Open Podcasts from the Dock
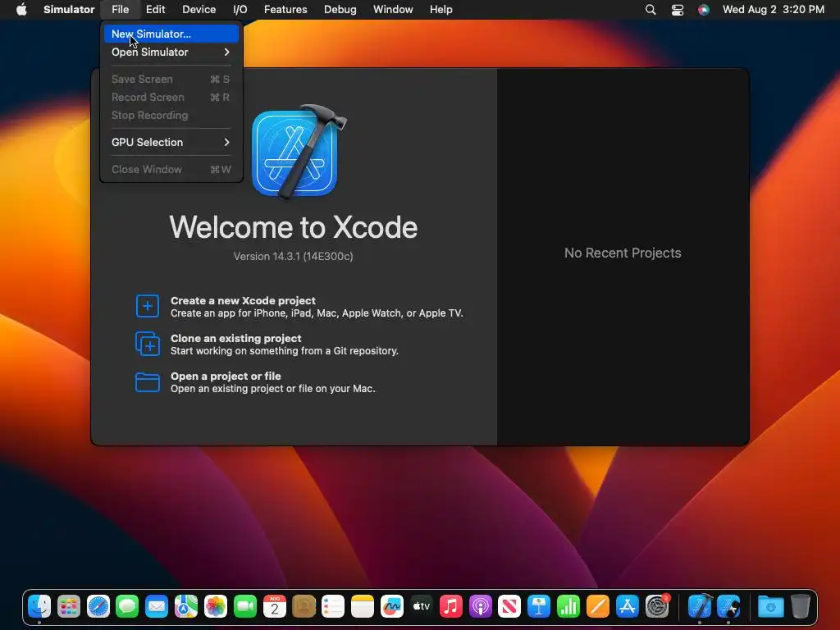Screen dimensions: 840x630 pyautogui.click(x=480, y=606)
